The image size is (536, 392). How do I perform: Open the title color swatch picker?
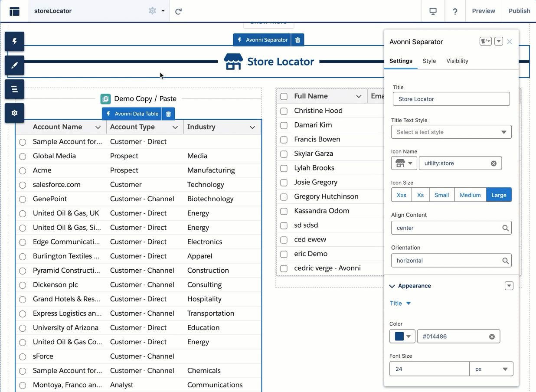[x=402, y=336]
